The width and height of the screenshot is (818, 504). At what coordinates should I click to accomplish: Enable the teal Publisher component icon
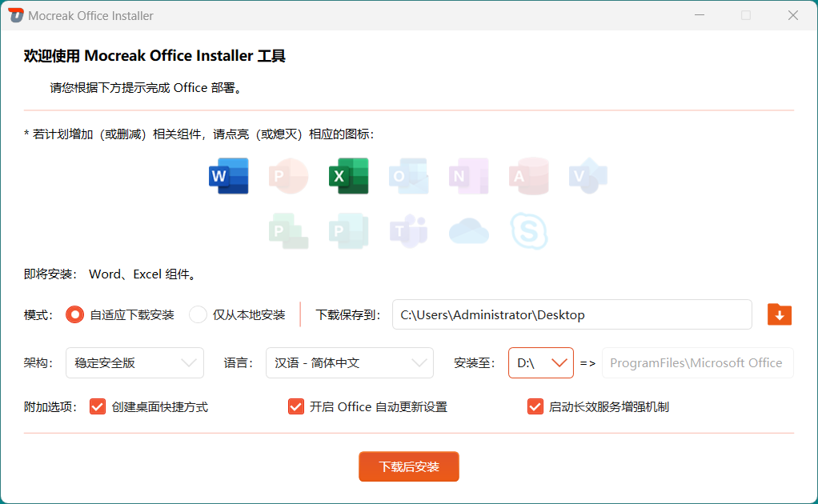348,231
